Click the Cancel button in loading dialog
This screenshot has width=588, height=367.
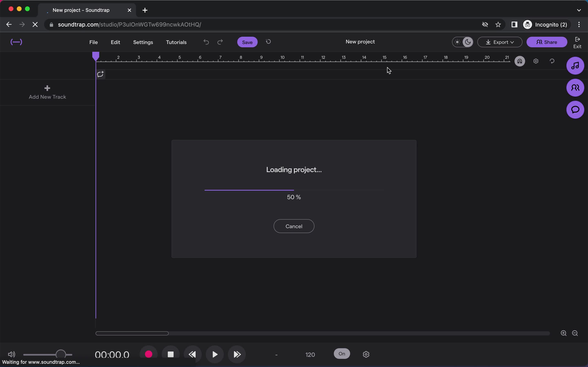pos(294,226)
